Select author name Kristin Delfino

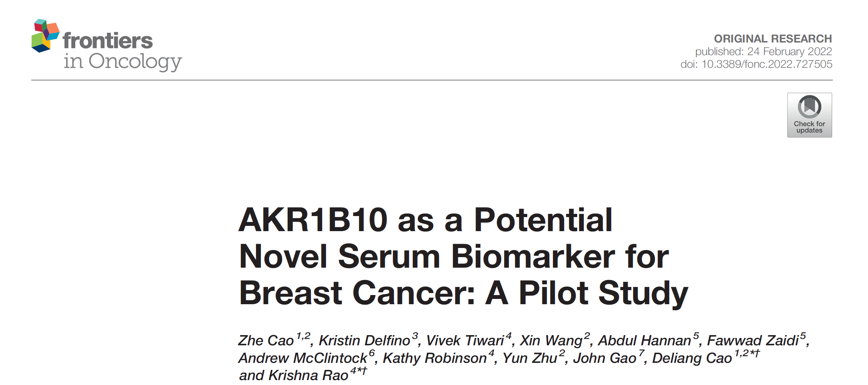click(364, 340)
